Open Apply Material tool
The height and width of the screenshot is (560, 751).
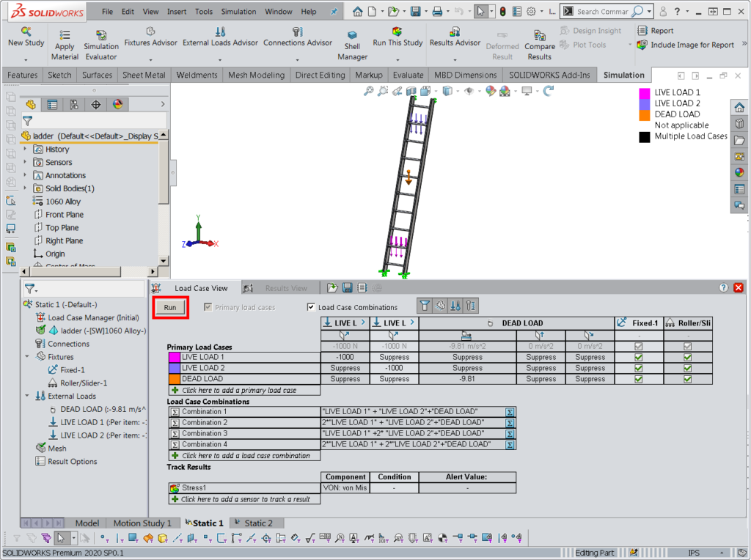point(65,46)
